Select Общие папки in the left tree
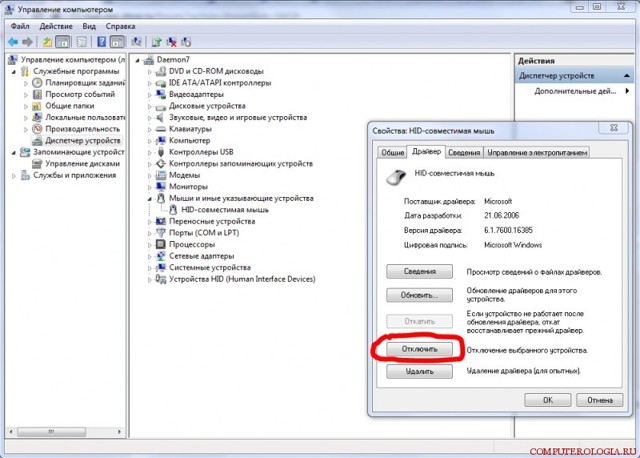The width and height of the screenshot is (640, 458). click(69, 106)
